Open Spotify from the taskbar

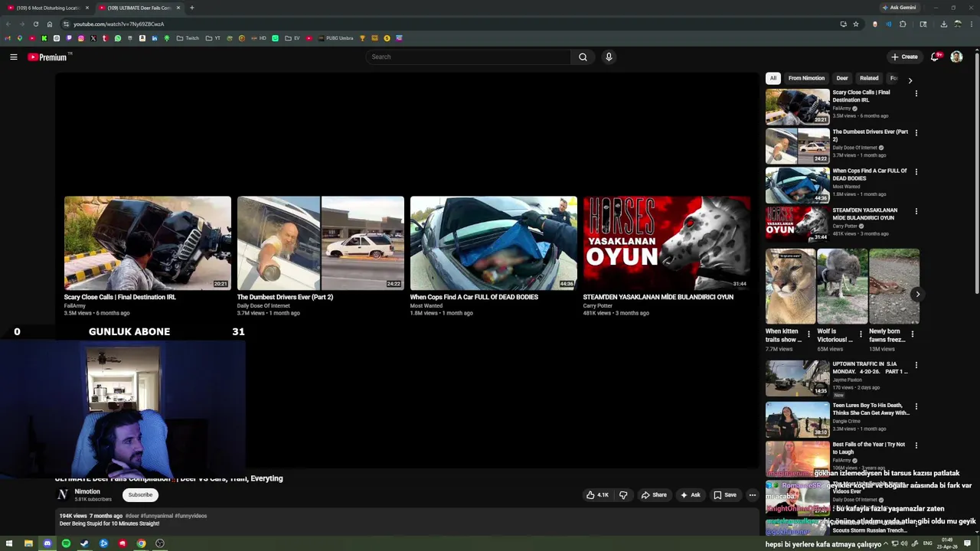(66, 543)
